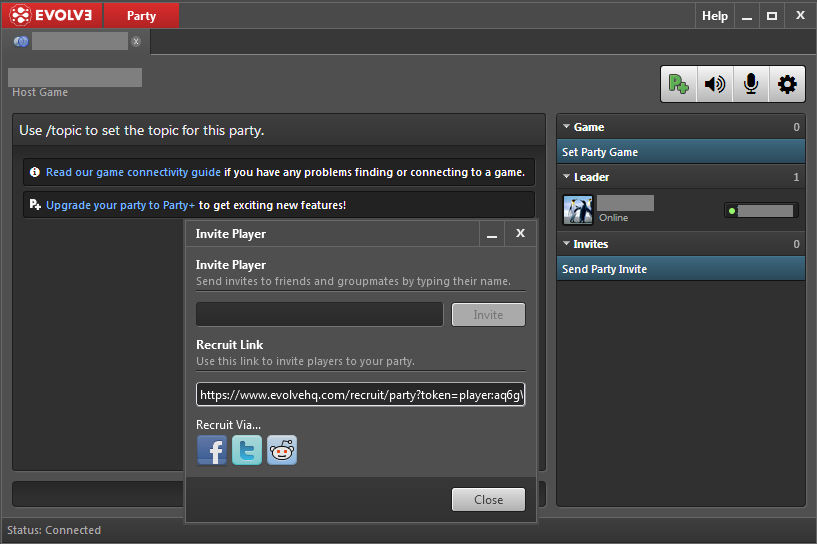Click the leader's penguin avatar
This screenshot has width=817, height=544.
pyautogui.click(x=578, y=210)
